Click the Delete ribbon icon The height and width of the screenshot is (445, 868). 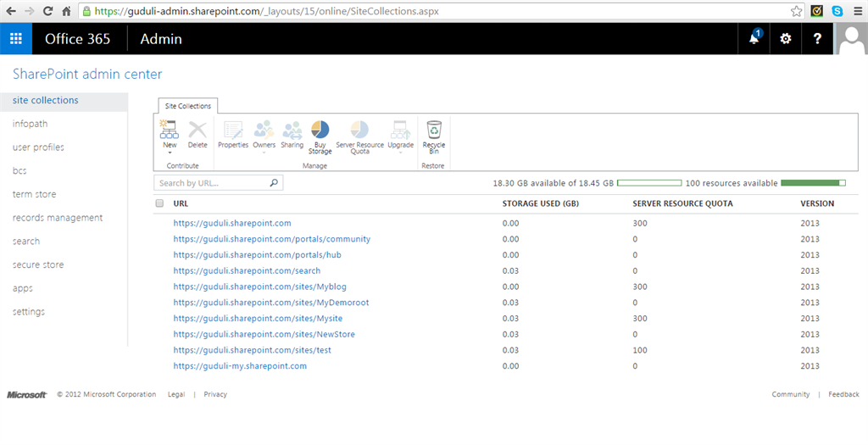pyautogui.click(x=197, y=135)
